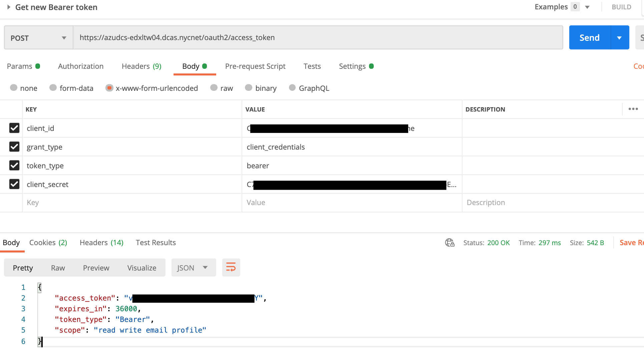
Task: Click the grant_type key cell
Action: [132, 147]
